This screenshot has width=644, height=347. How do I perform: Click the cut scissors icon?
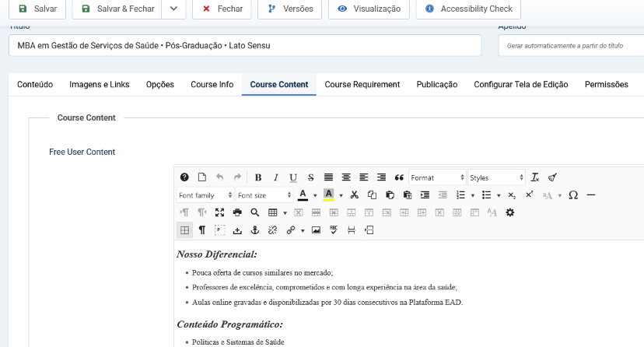pos(355,195)
